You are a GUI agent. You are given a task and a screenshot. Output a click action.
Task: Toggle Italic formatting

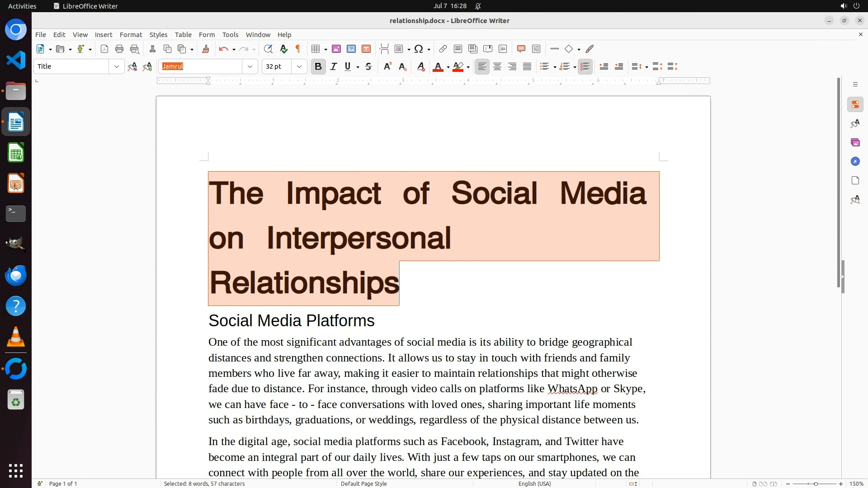pos(334,67)
